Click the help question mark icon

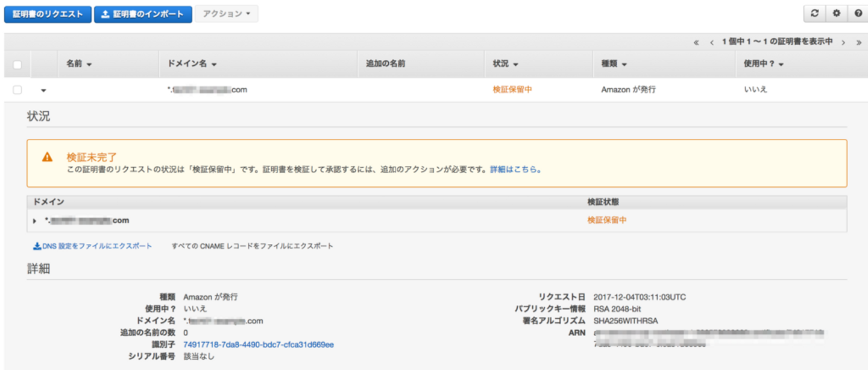point(857,14)
